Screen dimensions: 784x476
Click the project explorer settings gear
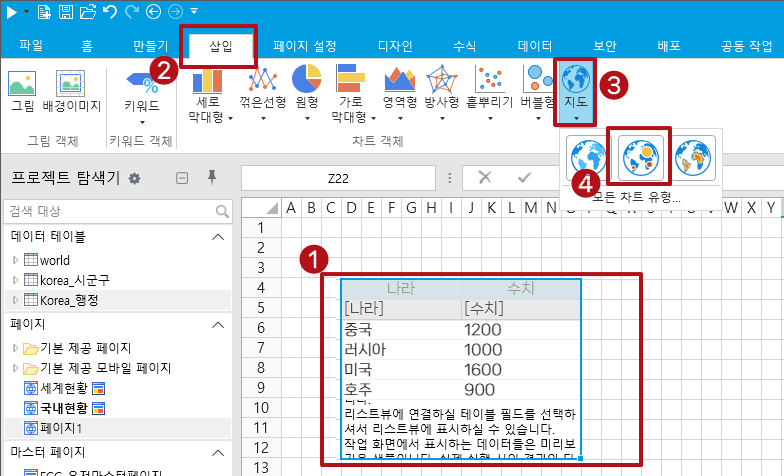(x=134, y=178)
